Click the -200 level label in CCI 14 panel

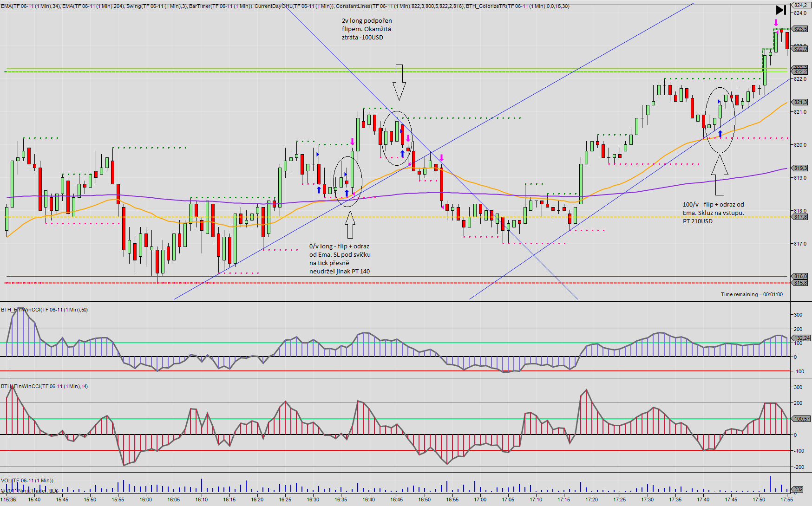pos(799,467)
